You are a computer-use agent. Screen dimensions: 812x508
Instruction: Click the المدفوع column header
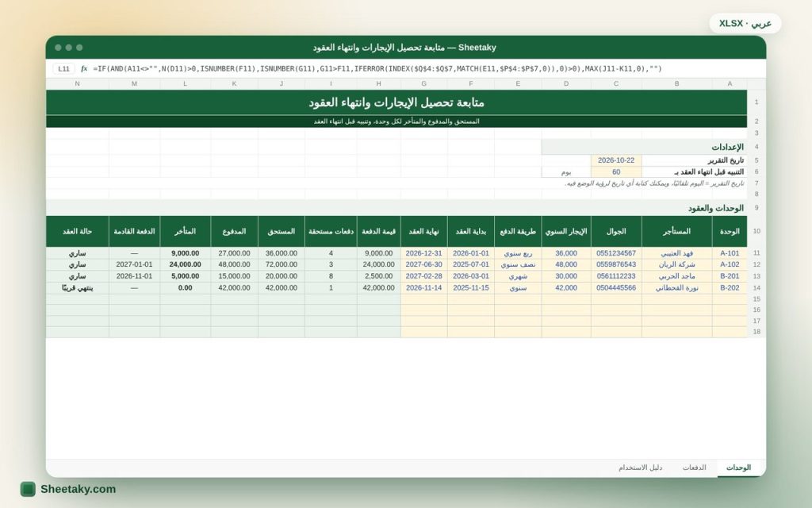(x=234, y=231)
